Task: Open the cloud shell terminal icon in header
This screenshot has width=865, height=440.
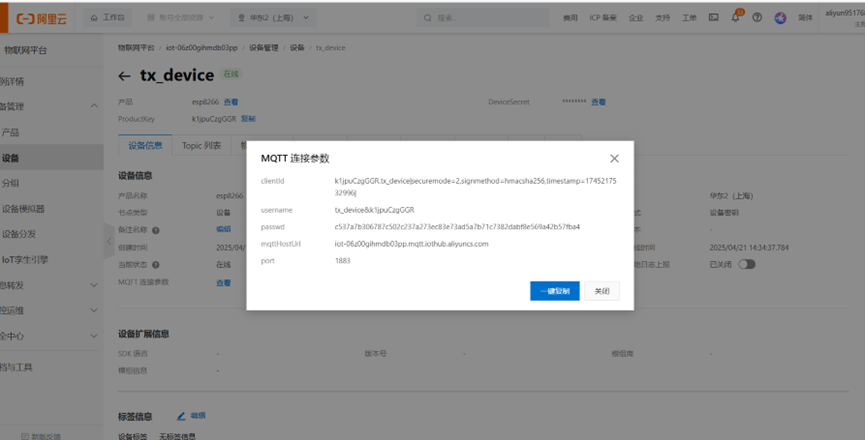Action: (714, 17)
